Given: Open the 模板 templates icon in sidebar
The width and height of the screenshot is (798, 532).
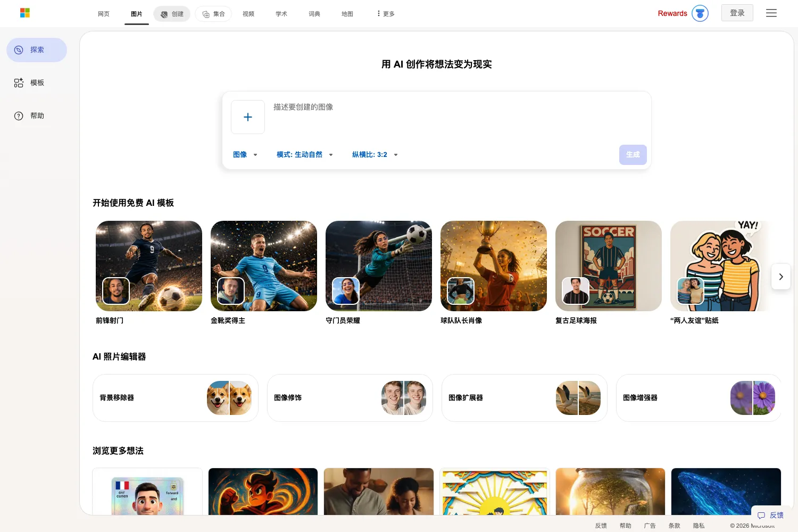Looking at the screenshot, I should [x=19, y=83].
